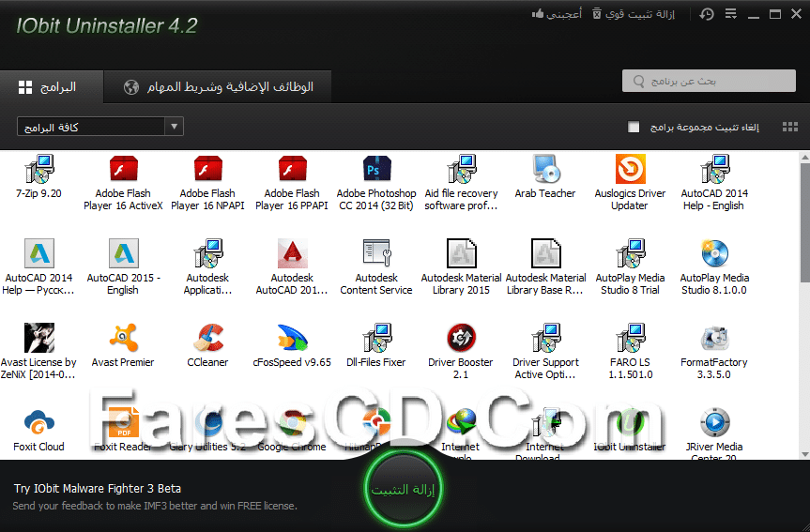Click the program search field
The height and width of the screenshot is (532, 810).
tap(709, 81)
